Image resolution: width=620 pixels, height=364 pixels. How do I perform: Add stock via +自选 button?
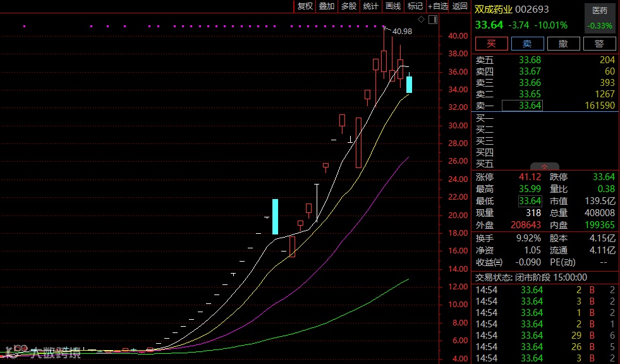(x=438, y=6)
